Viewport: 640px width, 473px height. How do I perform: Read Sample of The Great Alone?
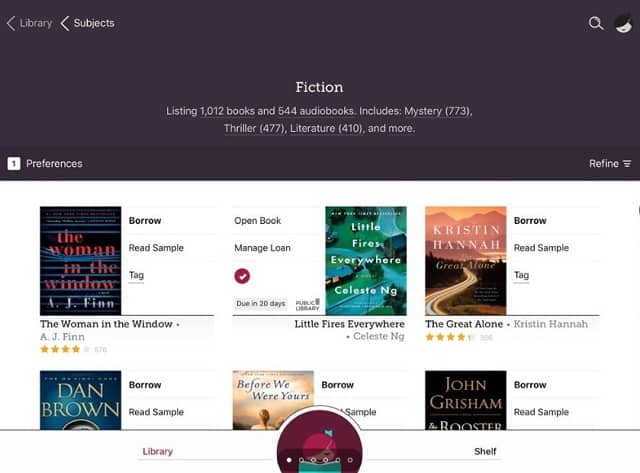pos(541,248)
